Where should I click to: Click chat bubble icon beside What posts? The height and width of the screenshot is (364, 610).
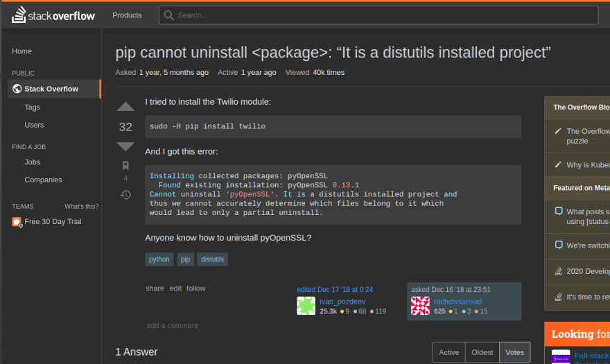tap(559, 211)
